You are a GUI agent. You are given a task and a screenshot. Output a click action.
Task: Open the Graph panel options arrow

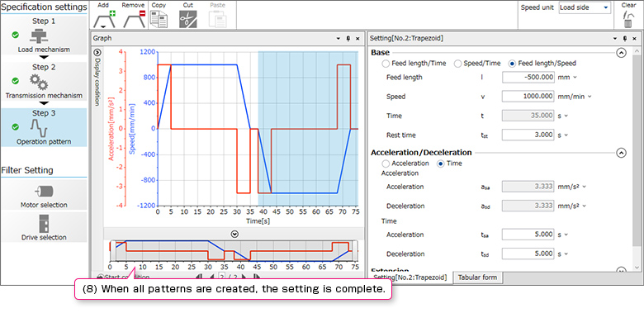[339, 38]
